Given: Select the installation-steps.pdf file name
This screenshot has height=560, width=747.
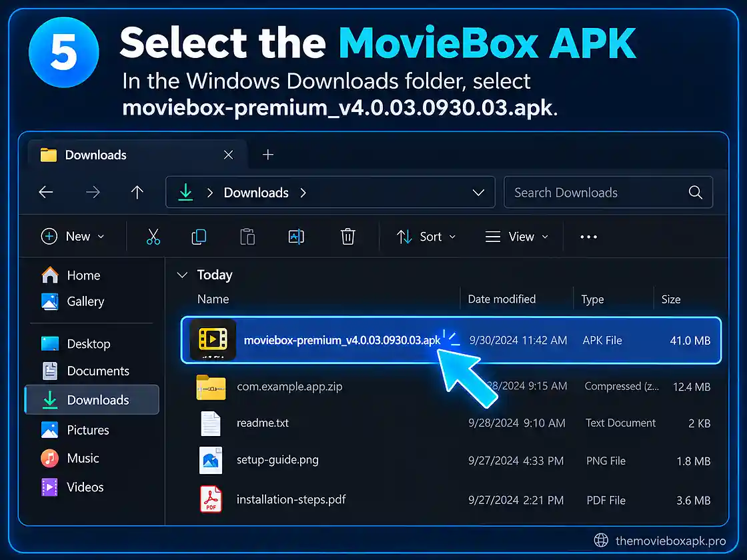Looking at the screenshot, I should [x=291, y=499].
